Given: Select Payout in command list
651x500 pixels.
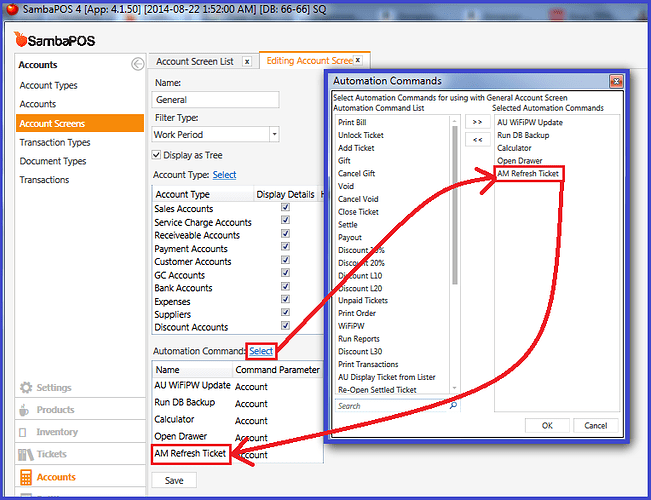Looking at the screenshot, I should click(350, 238).
